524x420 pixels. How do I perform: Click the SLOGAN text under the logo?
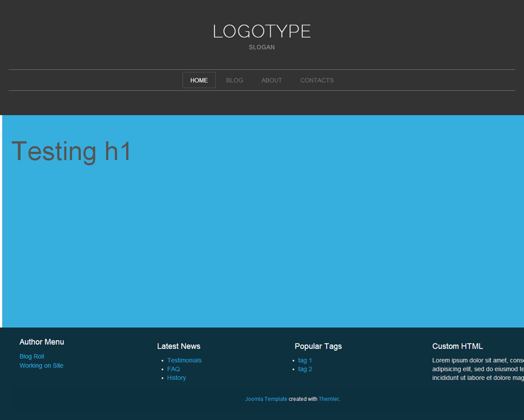point(261,47)
